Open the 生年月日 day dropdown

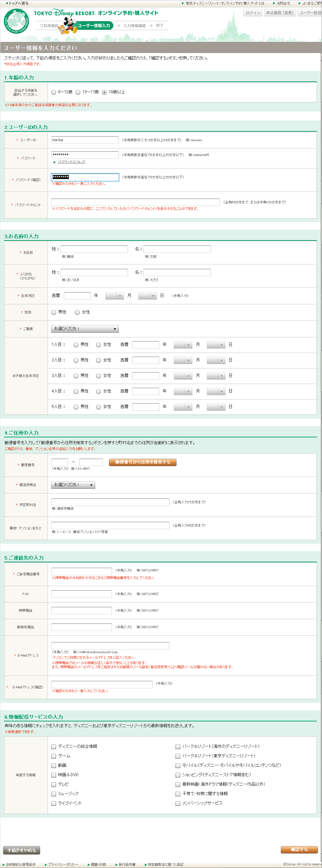[147, 296]
